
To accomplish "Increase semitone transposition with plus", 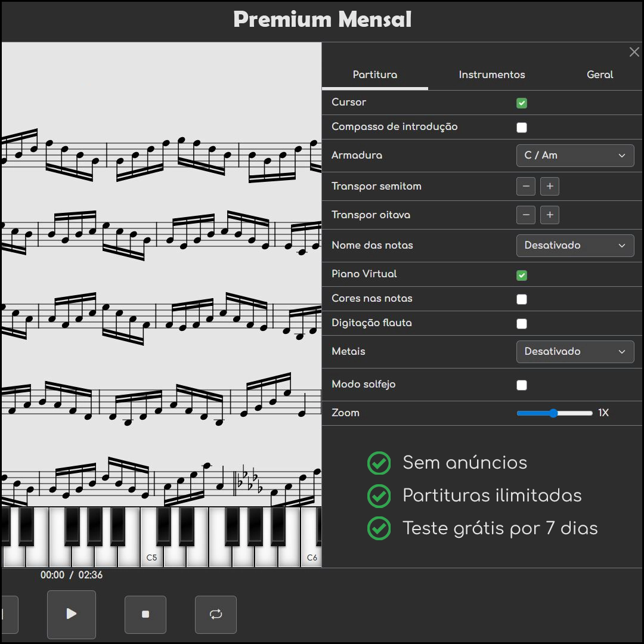I will click(x=550, y=187).
